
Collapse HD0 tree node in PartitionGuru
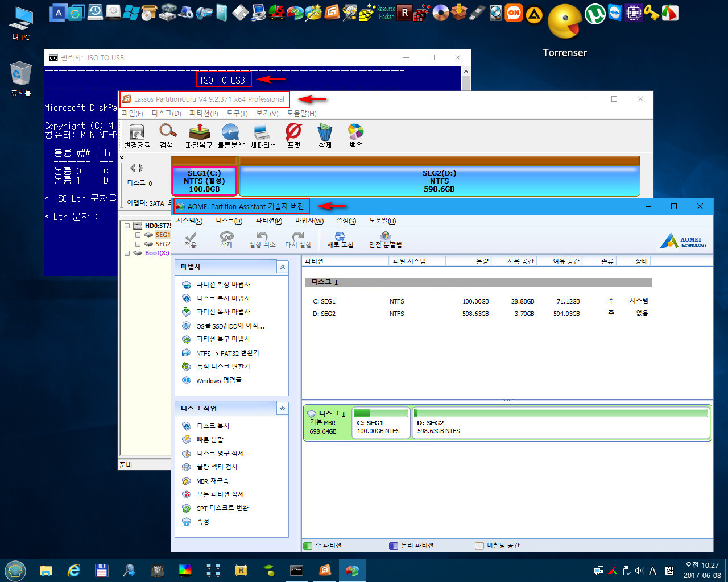128,226
